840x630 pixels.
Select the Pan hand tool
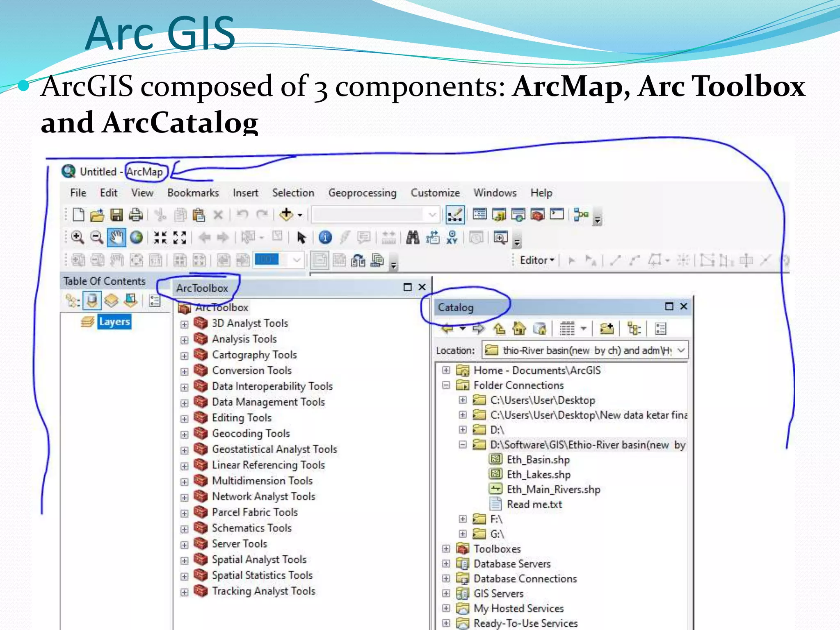tap(116, 237)
